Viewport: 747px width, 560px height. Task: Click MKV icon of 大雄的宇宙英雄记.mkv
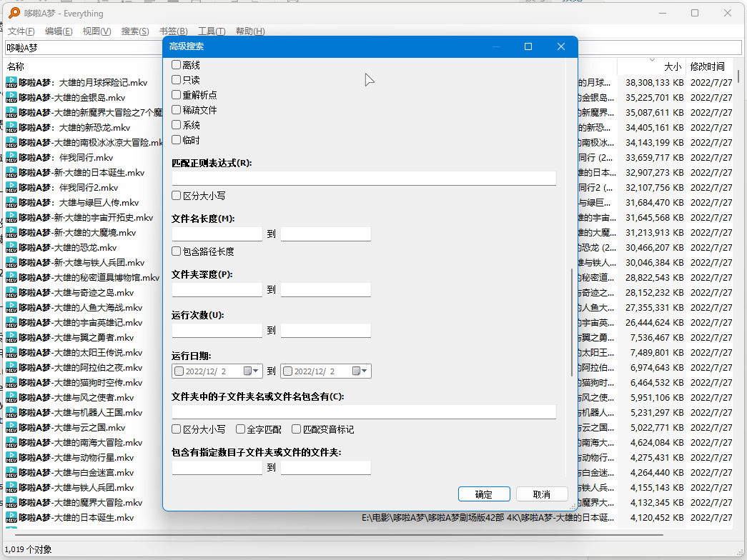tap(11, 322)
